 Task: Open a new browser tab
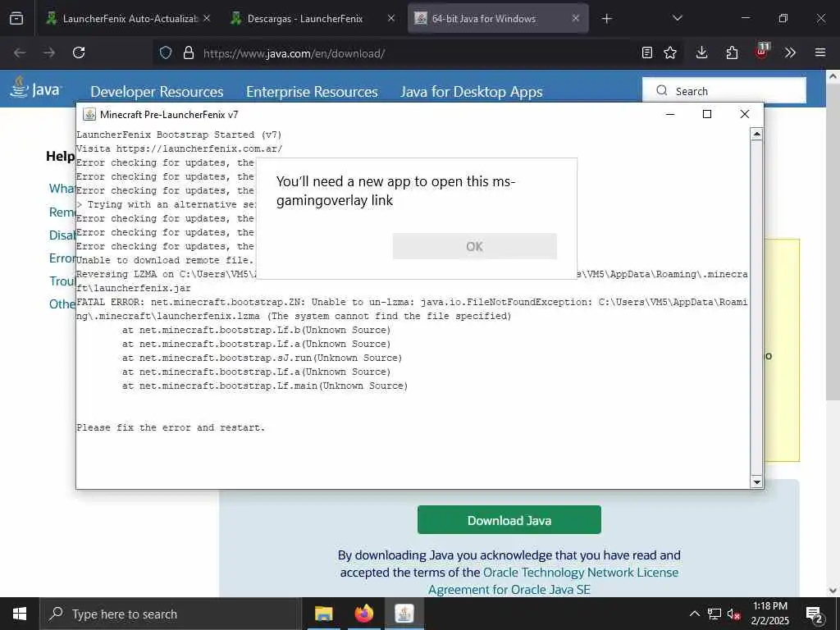(606, 19)
